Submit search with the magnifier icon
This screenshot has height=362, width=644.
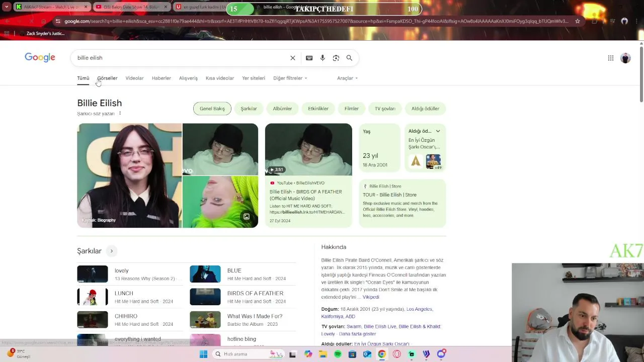(349, 58)
